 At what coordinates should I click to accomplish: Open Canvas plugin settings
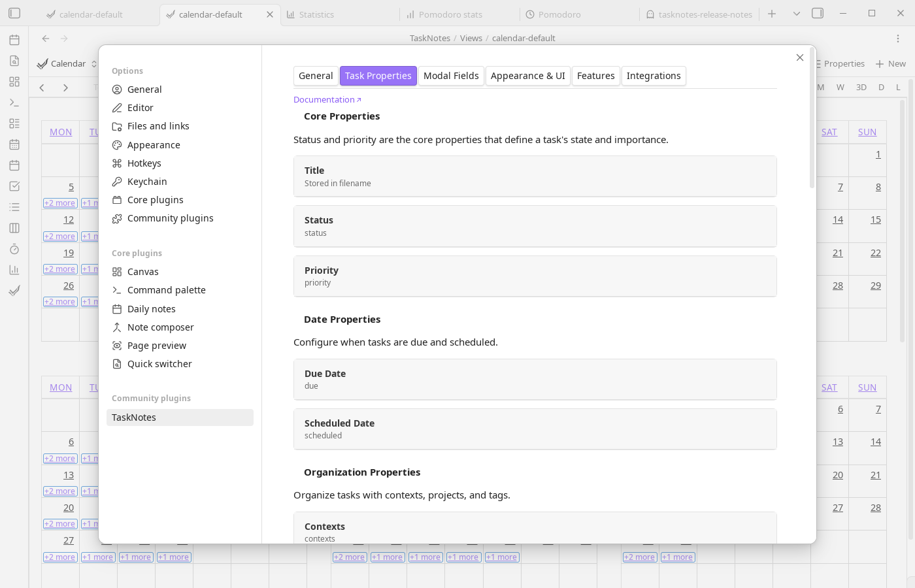tap(180, 272)
